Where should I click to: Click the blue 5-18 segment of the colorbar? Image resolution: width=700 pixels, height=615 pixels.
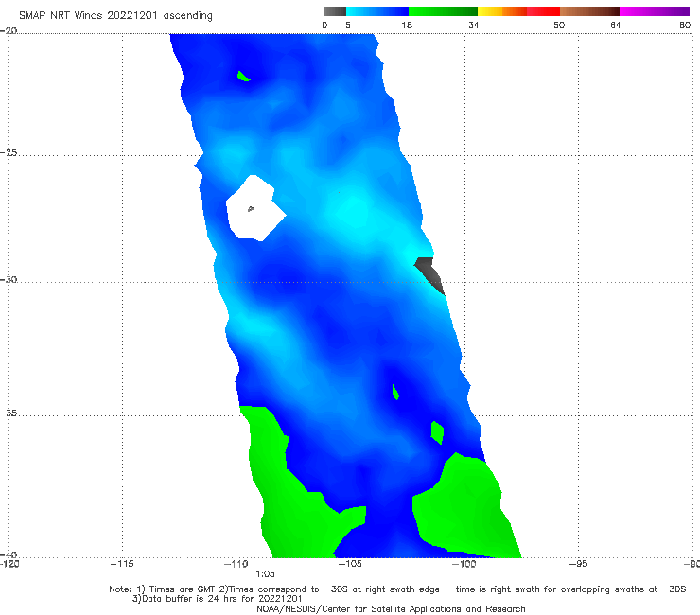coord(377,11)
